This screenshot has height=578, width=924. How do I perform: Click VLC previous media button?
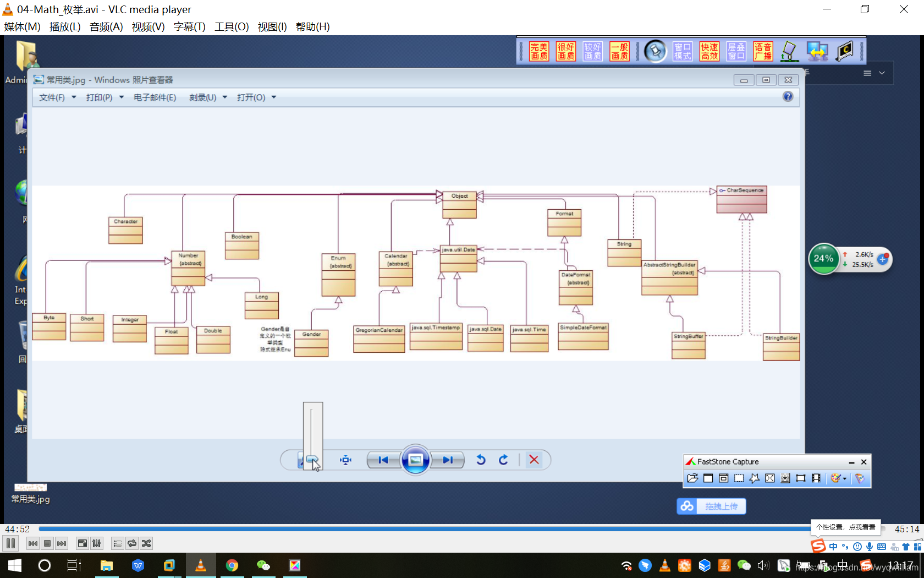click(x=33, y=543)
